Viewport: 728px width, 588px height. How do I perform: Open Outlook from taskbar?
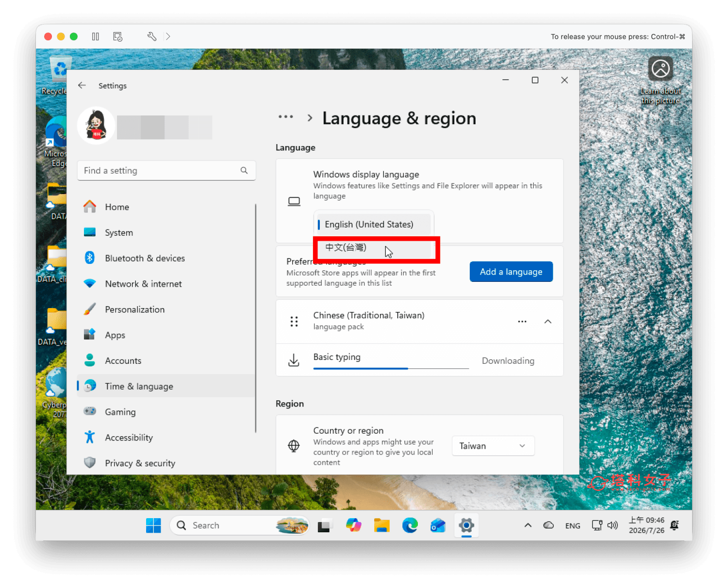438,525
